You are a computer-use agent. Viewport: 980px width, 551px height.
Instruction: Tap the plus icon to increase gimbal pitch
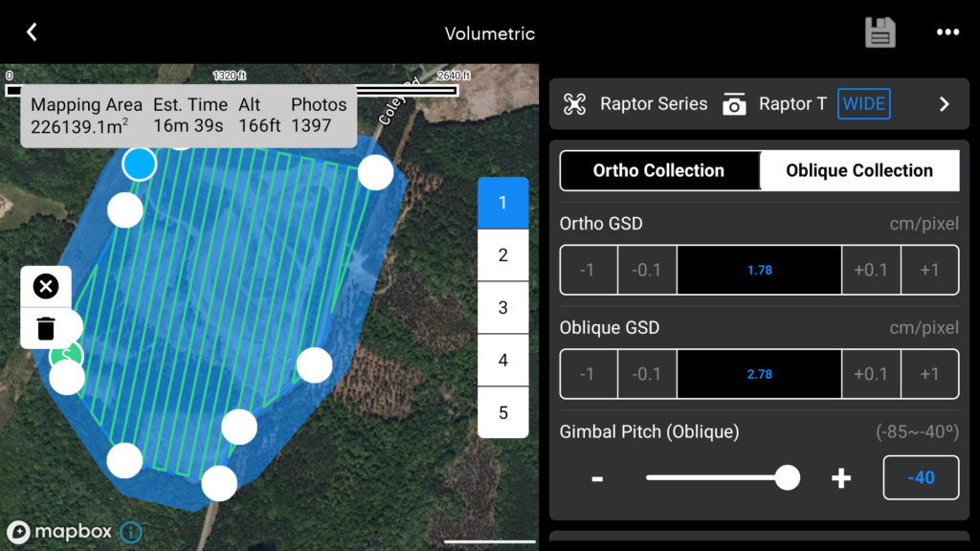[x=840, y=477]
